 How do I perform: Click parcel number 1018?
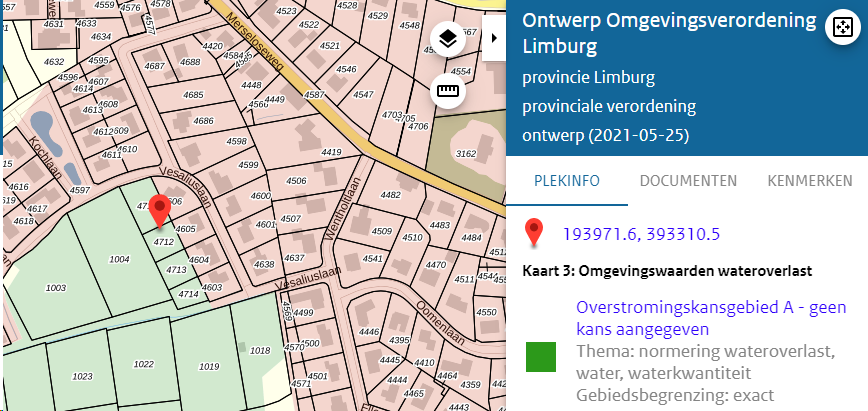[260, 350]
